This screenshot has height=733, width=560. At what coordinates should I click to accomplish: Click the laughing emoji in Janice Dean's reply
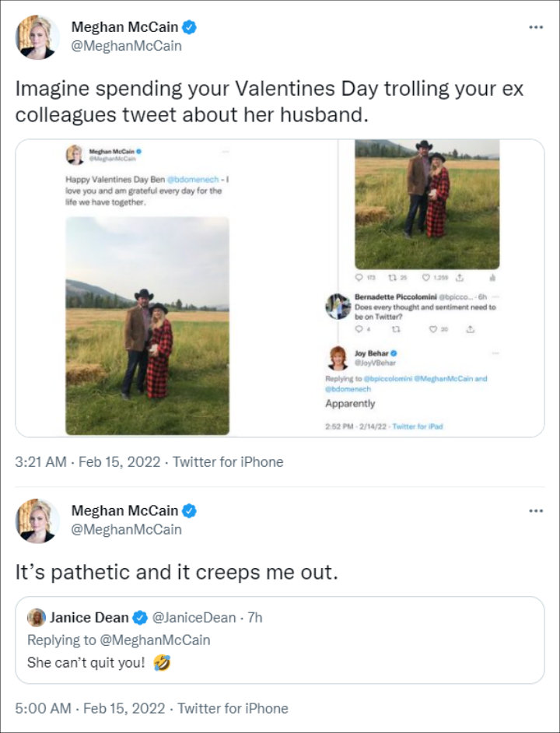pyautogui.click(x=160, y=664)
